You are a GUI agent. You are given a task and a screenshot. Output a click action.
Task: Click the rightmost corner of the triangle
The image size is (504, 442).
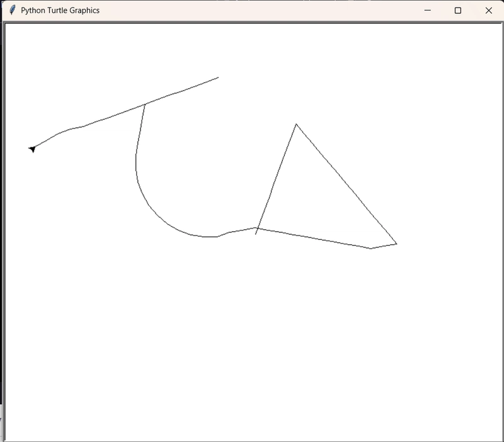[396, 243]
